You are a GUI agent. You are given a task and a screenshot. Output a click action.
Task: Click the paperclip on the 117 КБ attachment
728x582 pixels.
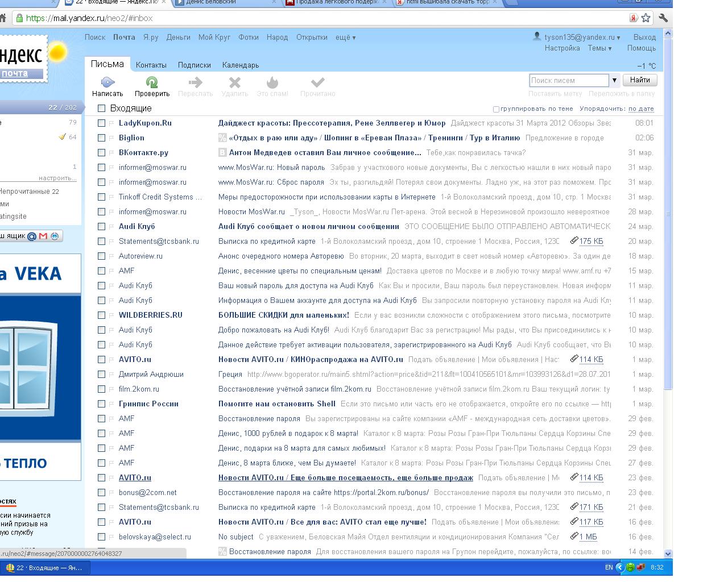574,522
